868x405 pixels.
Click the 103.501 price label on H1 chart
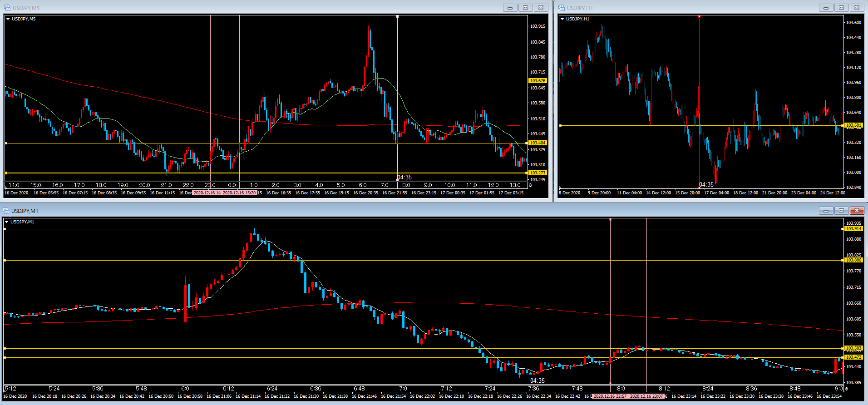coord(853,125)
